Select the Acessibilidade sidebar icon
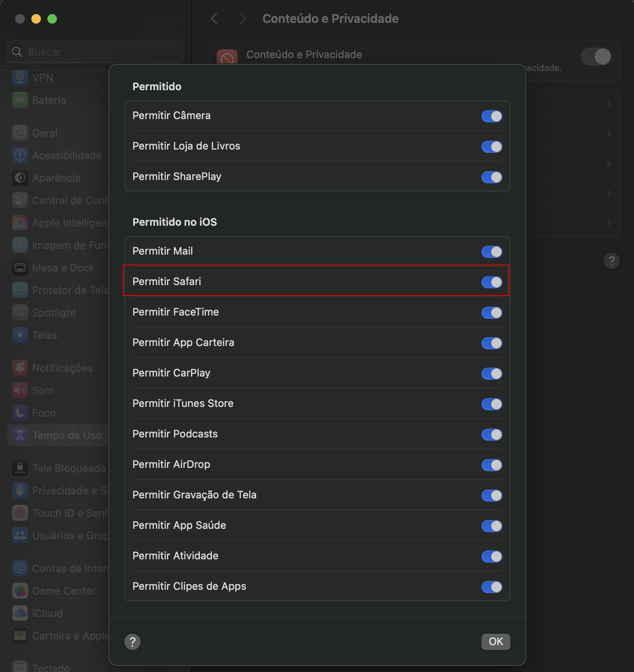The height and width of the screenshot is (672, 634). (20, 156)
